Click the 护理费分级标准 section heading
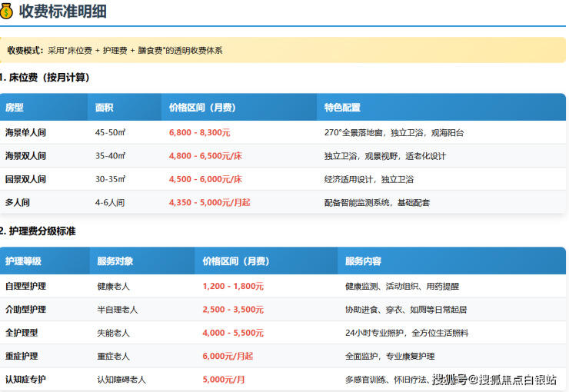Image resolution: width=569 pixels, height=392 pixels. [x=42, y=231]
